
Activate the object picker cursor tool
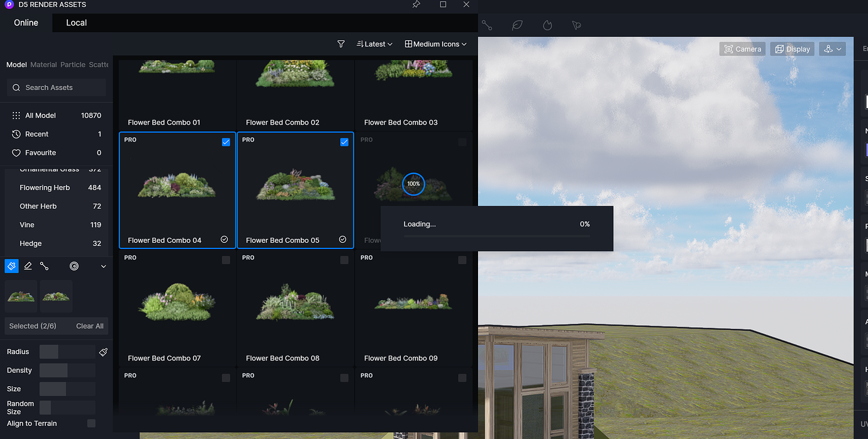pos(576,25)
